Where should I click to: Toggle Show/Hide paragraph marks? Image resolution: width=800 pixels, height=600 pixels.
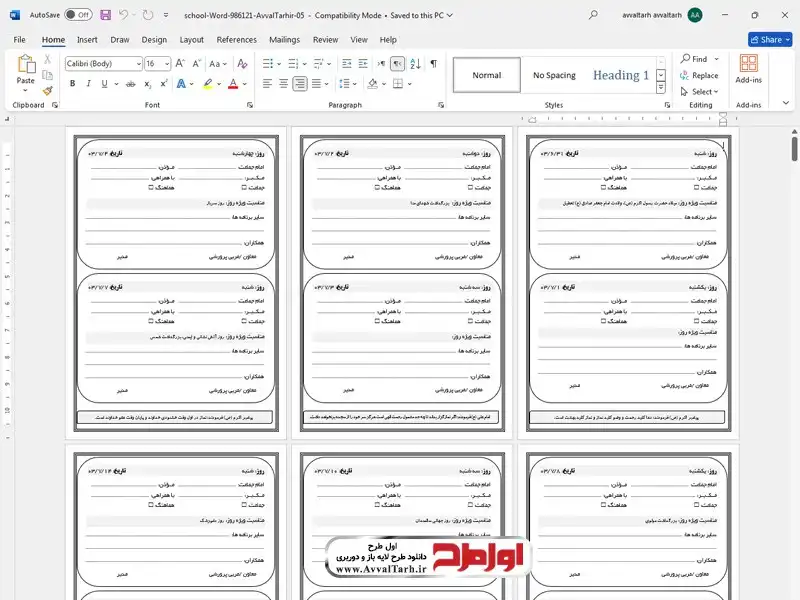pyautogui.click(x=433, y=63)
